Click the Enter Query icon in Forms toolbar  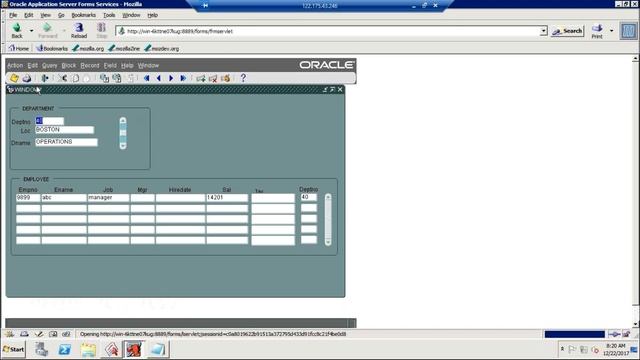tap(104, 78)
